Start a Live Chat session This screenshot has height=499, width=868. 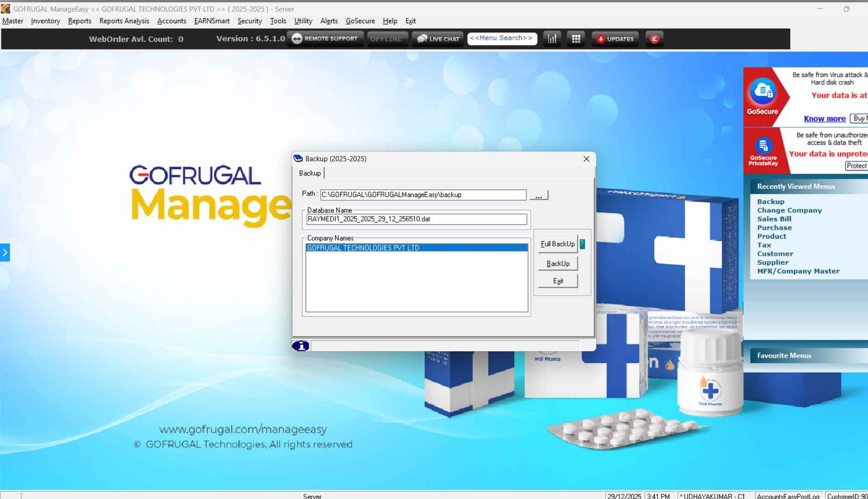coord(437,39)
